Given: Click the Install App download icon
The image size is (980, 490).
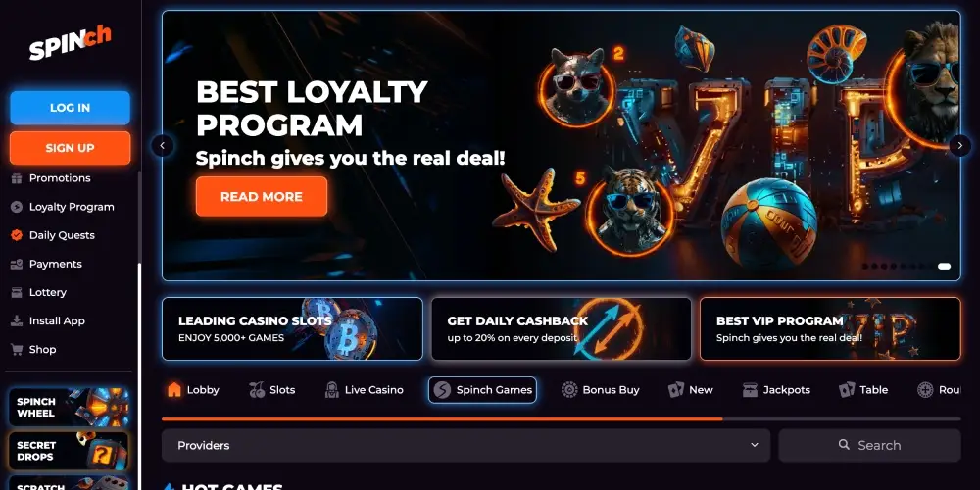Looking at the screenshot, I should click(17, 321).
